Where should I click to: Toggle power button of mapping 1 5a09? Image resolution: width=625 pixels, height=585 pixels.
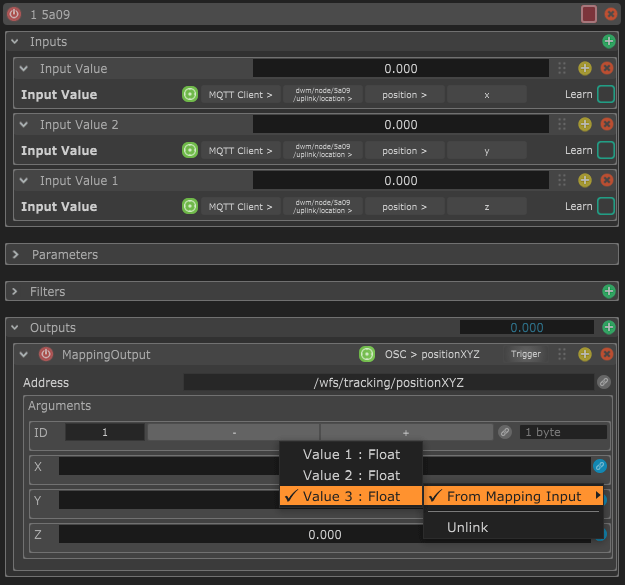[14, 14]
